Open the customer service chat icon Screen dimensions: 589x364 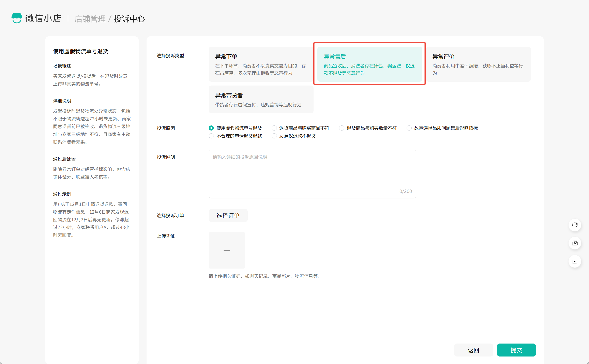[x=575, y=225]
